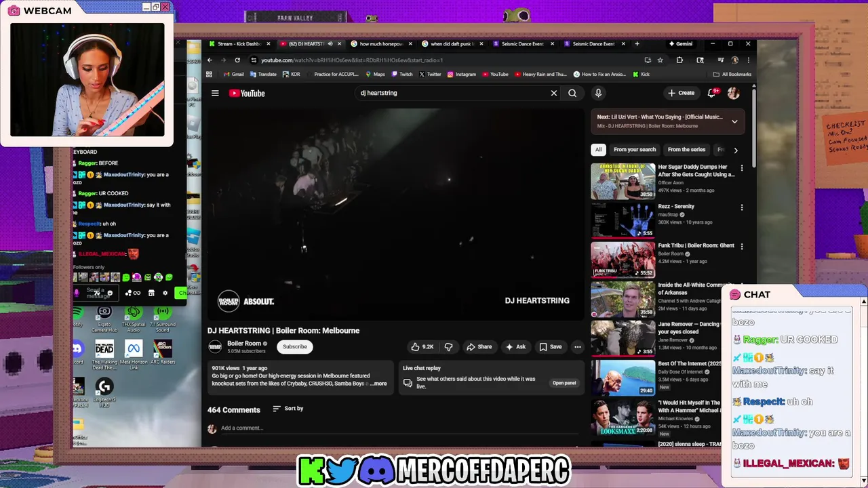Select From your search chip
Screen dimensions: 868x488
pyautogui.click(x=635, y=150)
